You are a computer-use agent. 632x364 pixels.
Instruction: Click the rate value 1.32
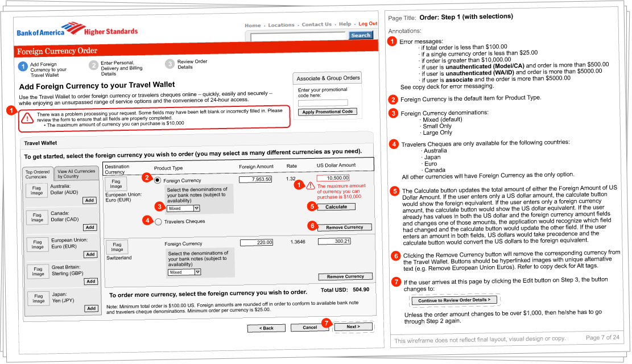coord(291,179)
